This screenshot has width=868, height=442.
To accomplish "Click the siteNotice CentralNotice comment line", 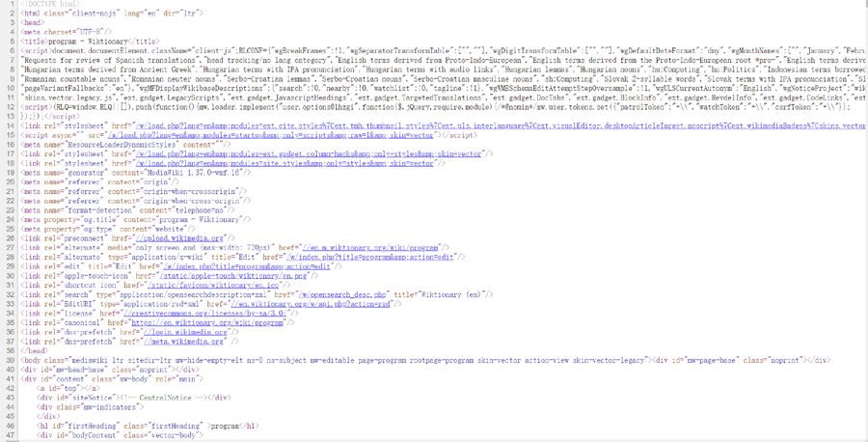I will (x=133, y=398).
